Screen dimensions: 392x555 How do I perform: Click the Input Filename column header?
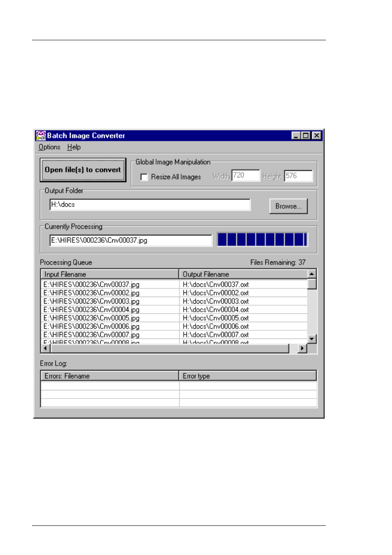110,274
